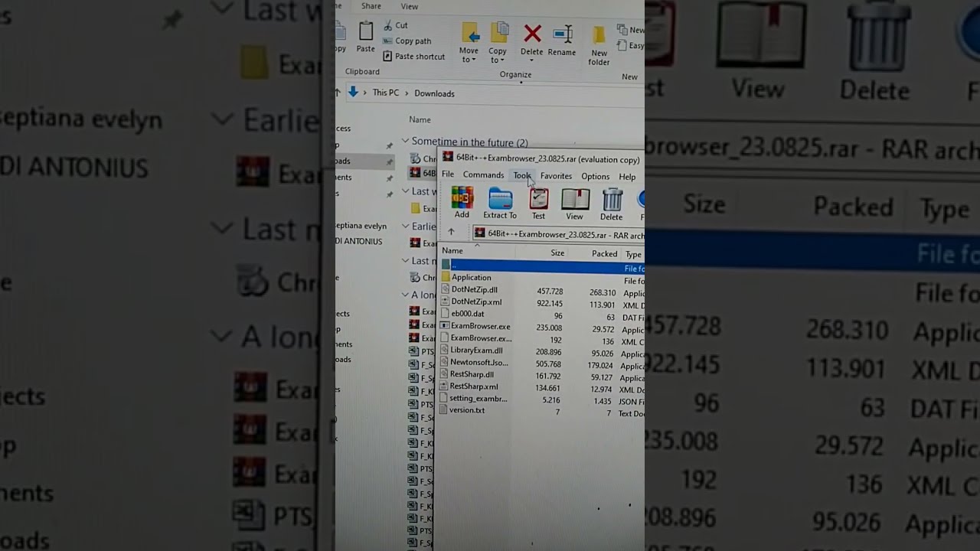Switch to Explorer's View ribbon tab
The image size is (980, 551).
(x=410, y=6)
